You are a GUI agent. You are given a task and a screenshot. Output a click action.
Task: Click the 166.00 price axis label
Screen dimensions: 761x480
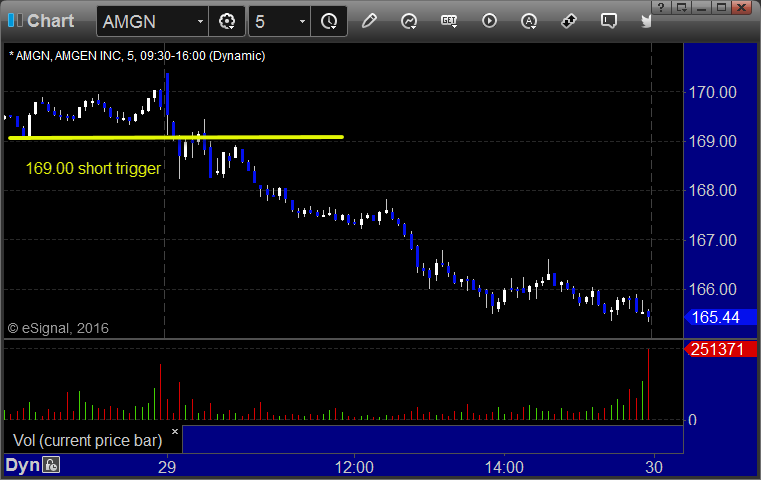712,289
